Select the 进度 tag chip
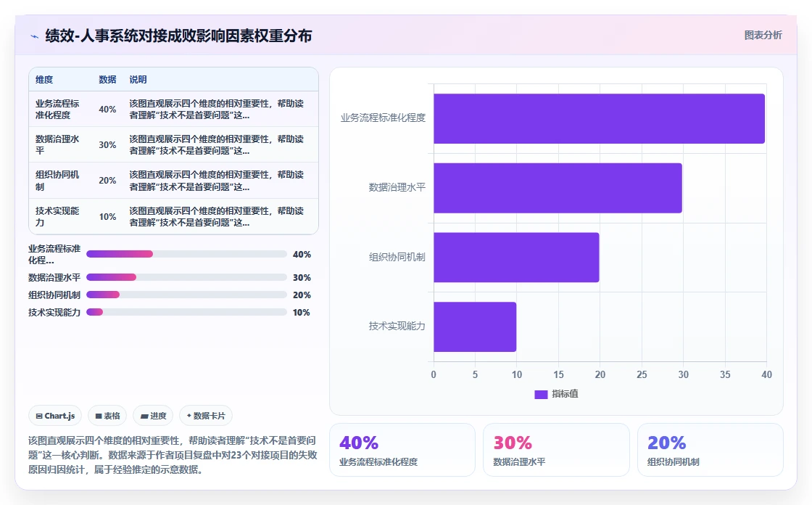The image size is (812, 505). [x=153, y=416]
